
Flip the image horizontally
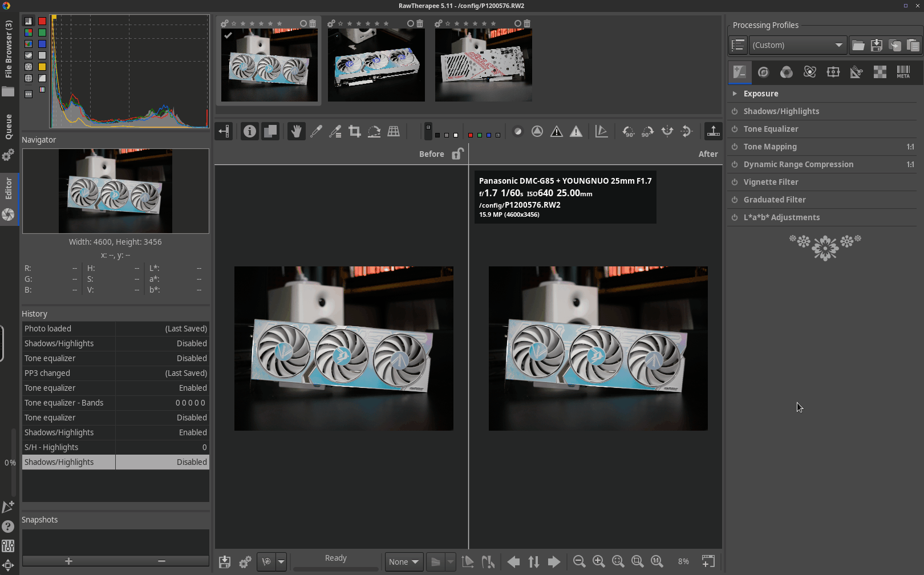tap(667, 131)
